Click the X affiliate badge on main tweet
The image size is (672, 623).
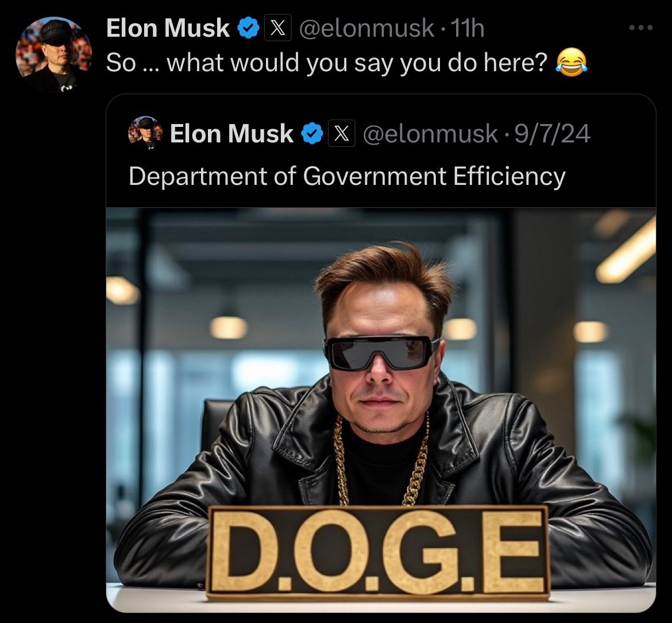[x=278, y=28]
